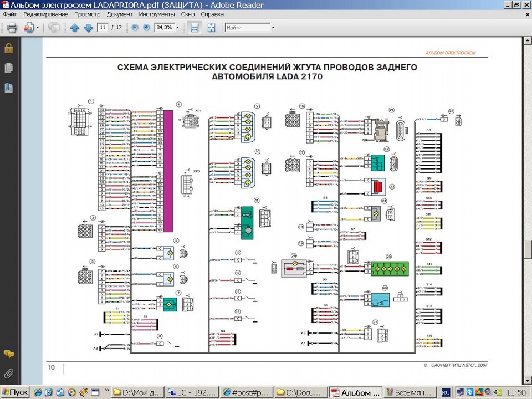Switch to the 1С - 192... taskbar window

pyautogui.click(x=192, y=392)
